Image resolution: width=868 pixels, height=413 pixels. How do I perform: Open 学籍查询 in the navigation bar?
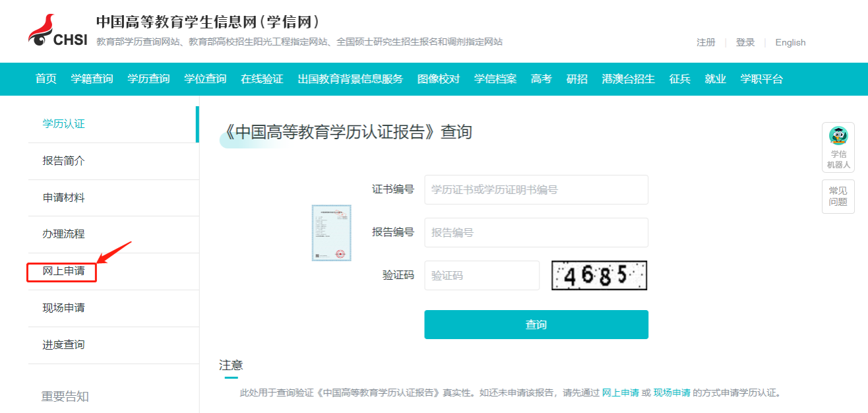[x=92, y=79]
